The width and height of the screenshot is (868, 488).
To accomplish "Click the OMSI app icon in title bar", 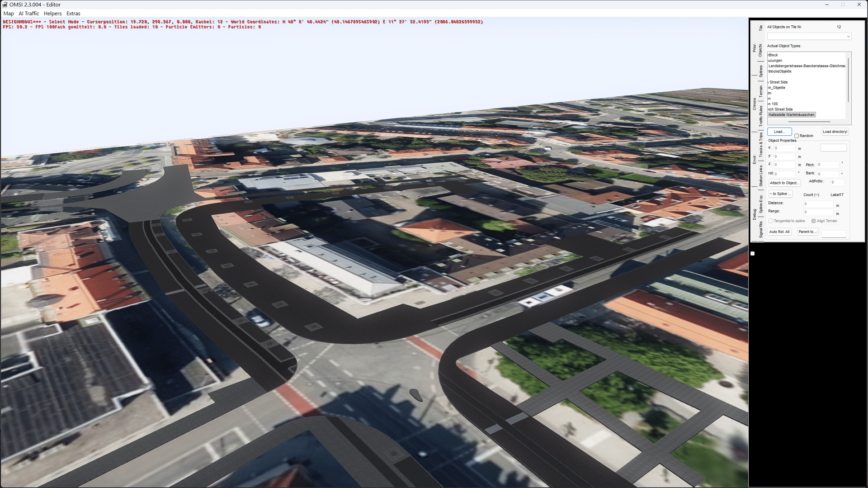I will (x=5, y=5).
